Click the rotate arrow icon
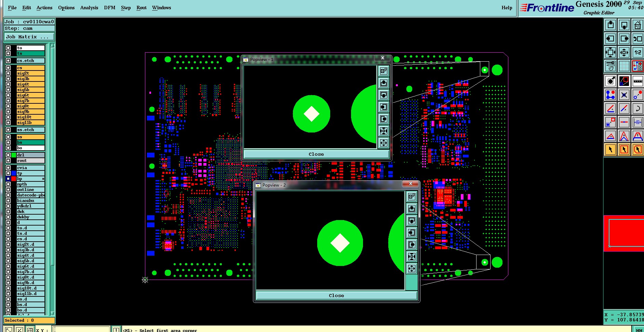This screenshot has width=644, height=332. click(x=638, y=108)
